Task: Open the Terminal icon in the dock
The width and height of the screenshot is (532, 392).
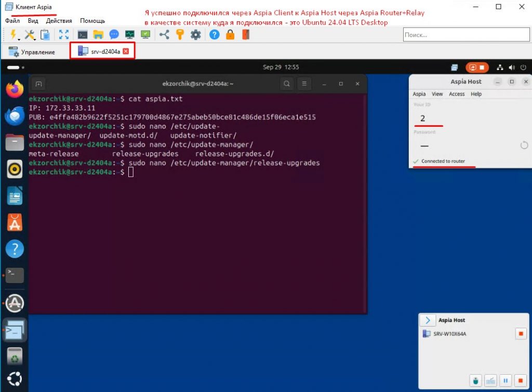Action: click(15, 275)
